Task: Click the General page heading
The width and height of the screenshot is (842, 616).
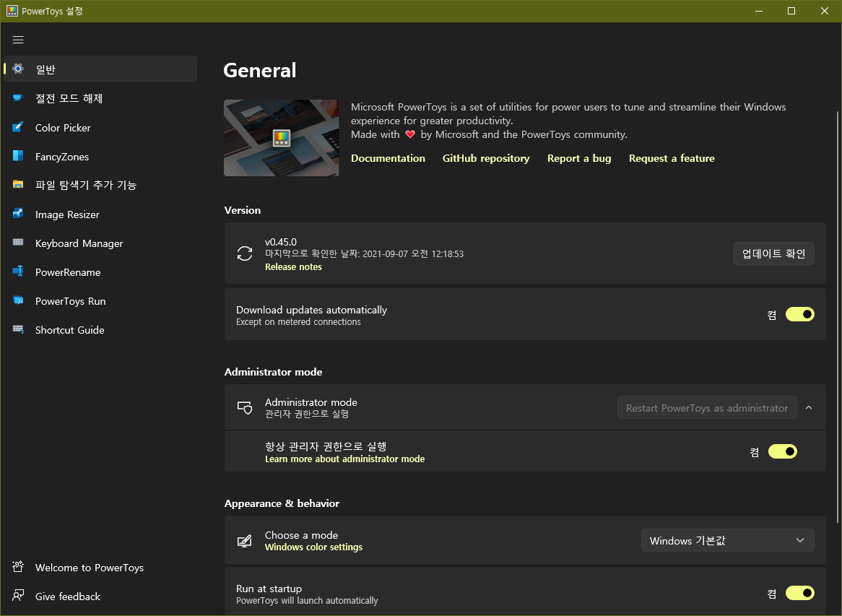Action: pyautogui.click(x=260, y=70)
